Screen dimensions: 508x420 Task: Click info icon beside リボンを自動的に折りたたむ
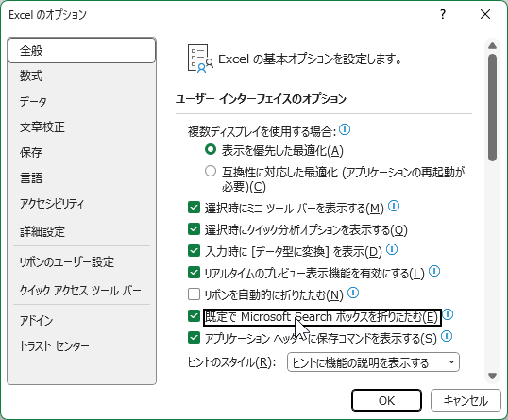(x=353, y=293)
